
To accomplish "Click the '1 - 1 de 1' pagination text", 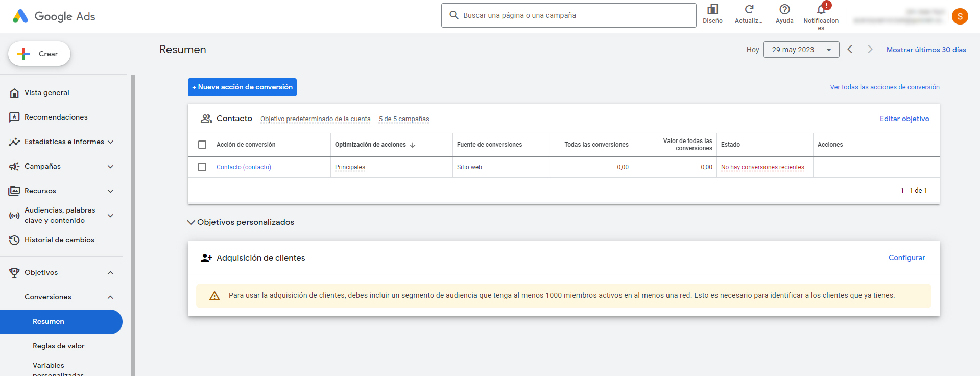I will [914, 191].
